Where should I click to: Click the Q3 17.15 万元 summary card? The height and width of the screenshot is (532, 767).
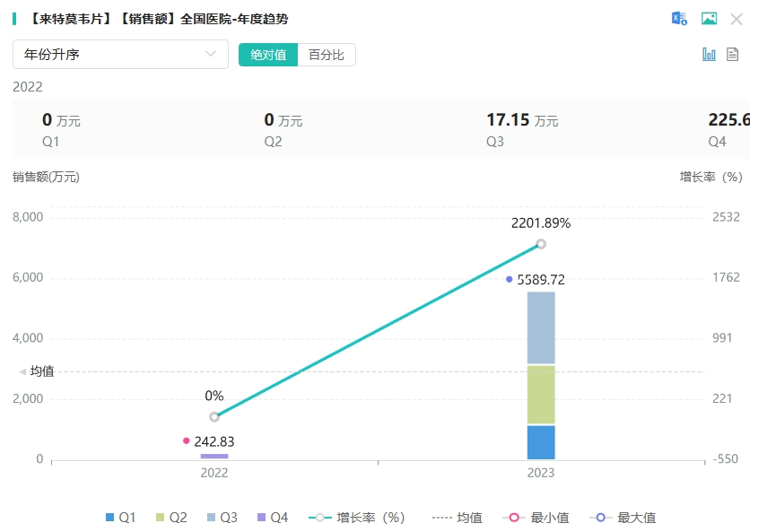pos(522,129)
